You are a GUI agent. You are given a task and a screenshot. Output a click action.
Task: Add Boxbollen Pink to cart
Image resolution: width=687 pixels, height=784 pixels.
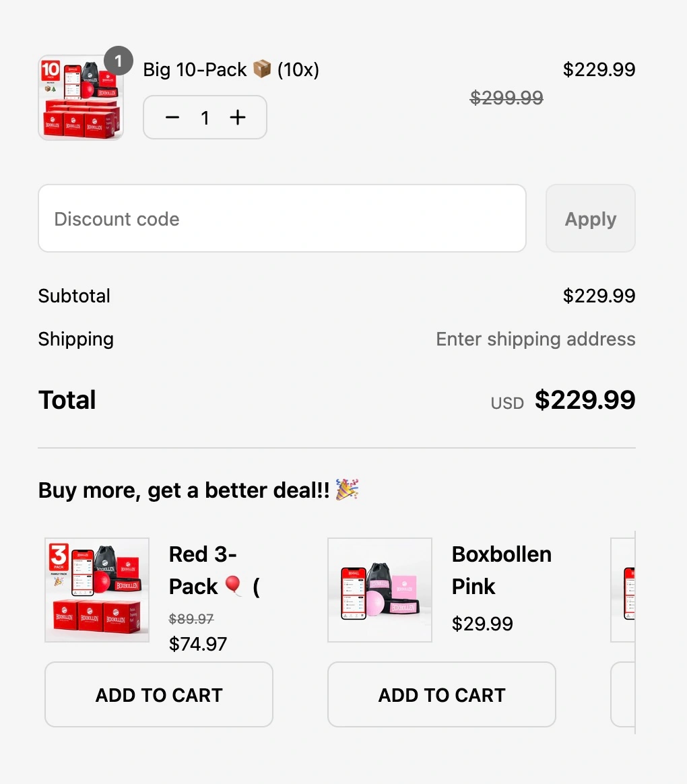click(x=442, y=694)
